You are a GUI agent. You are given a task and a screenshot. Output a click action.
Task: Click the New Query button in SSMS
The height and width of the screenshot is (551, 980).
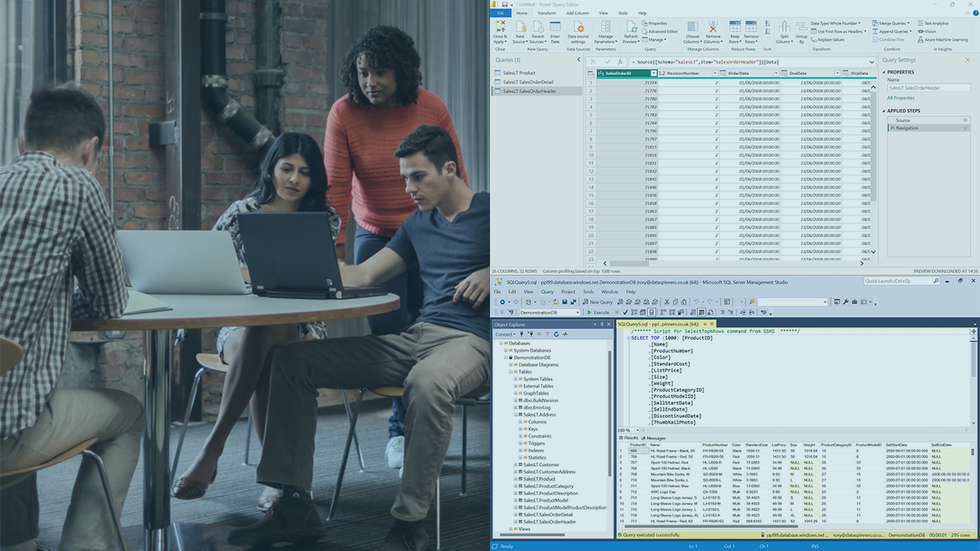pos(597,302)
